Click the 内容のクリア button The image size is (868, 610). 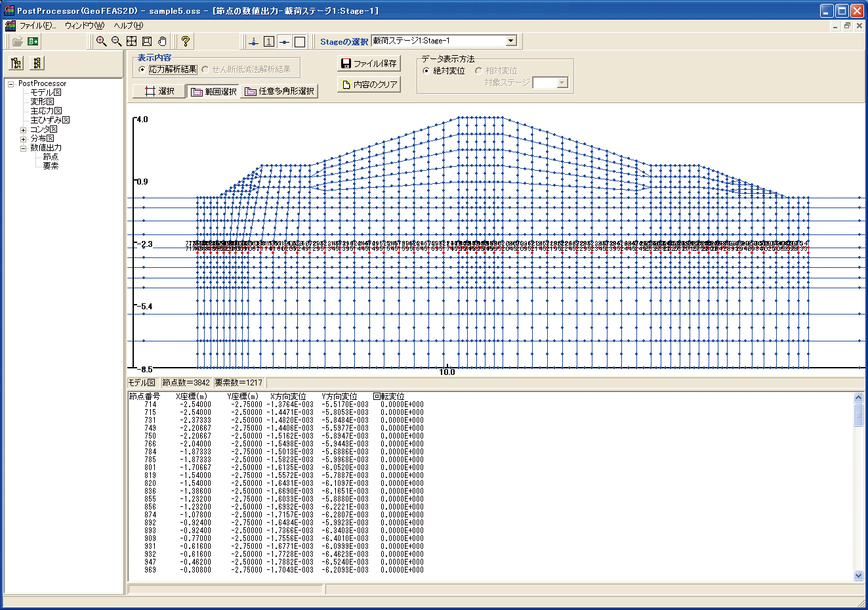coord(369,85)
